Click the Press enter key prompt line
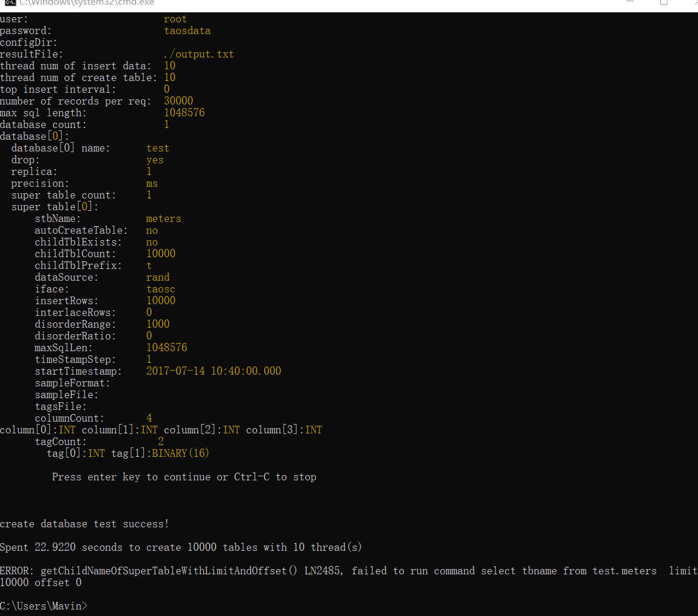This screenshot has width=698, height=616. click(184, 476)
